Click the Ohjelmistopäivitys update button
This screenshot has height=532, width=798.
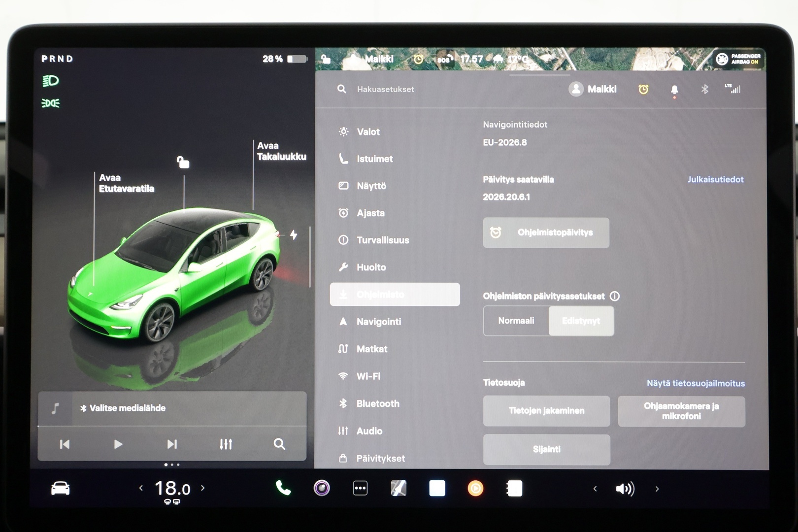point(546,233)
